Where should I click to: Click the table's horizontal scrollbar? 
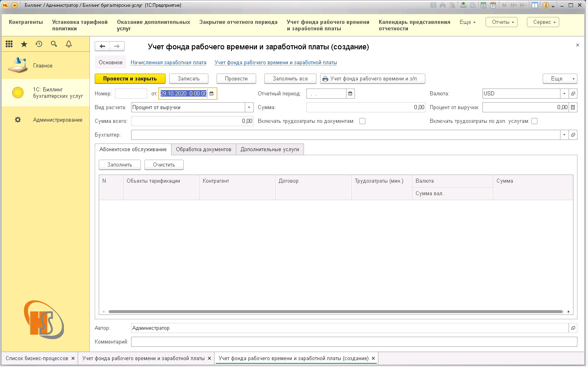click(335, 312)
